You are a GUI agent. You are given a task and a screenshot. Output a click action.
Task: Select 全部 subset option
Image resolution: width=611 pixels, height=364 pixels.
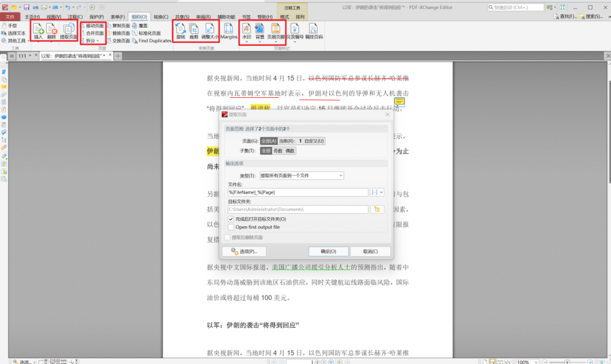pyautogui.click(x=266, y=151)
